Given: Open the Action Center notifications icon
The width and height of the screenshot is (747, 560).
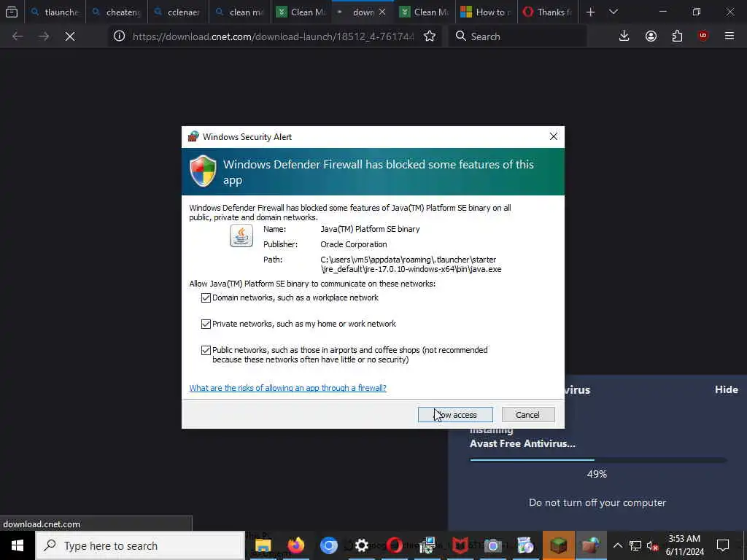Looking at the screenshot, I should coord(723,545).
